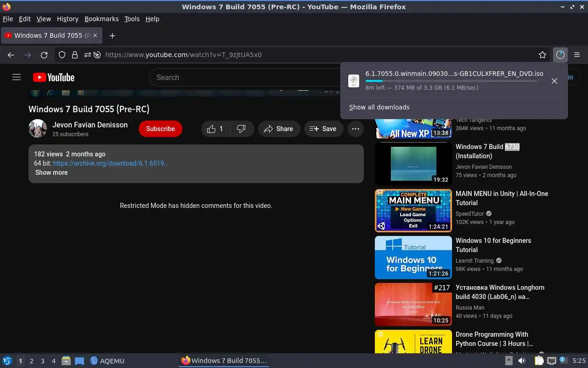Open the History menu
Screen dimensions: 588x368
pyautogui.click(x=68, y=19)
